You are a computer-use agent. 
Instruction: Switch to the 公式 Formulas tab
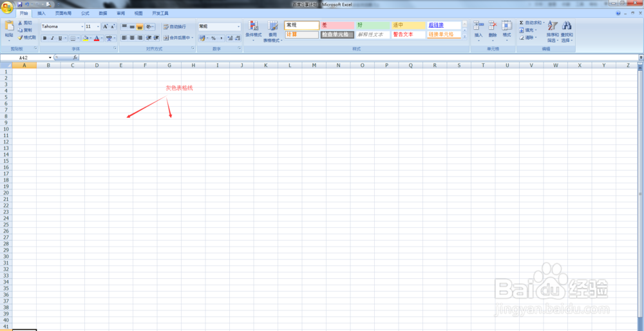point(85,13)
